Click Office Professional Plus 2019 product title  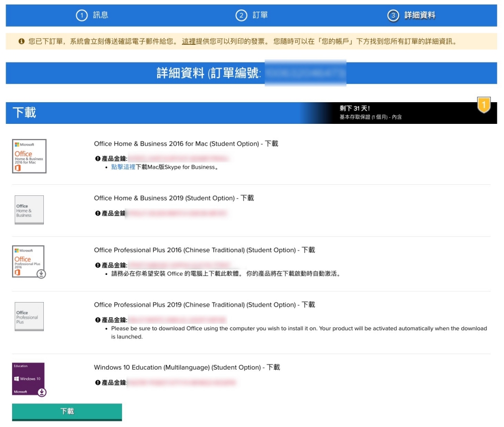204,305
